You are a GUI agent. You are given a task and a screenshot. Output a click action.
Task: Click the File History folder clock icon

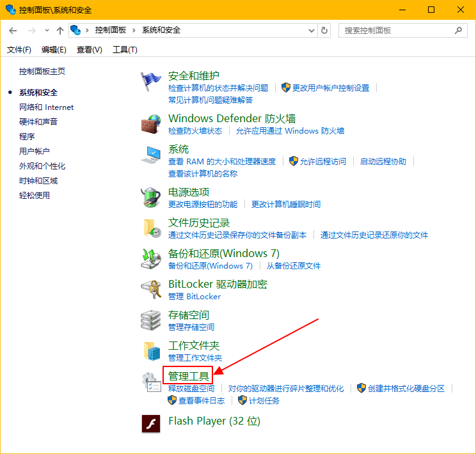pyautogui.click(x=152, y=228)
